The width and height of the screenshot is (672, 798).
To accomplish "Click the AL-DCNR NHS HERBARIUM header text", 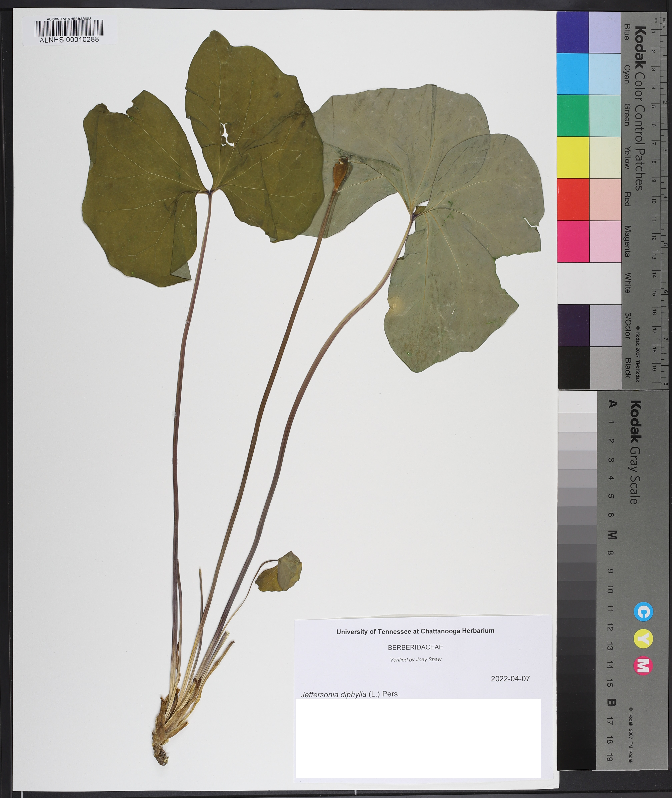I will coord(69,19).
